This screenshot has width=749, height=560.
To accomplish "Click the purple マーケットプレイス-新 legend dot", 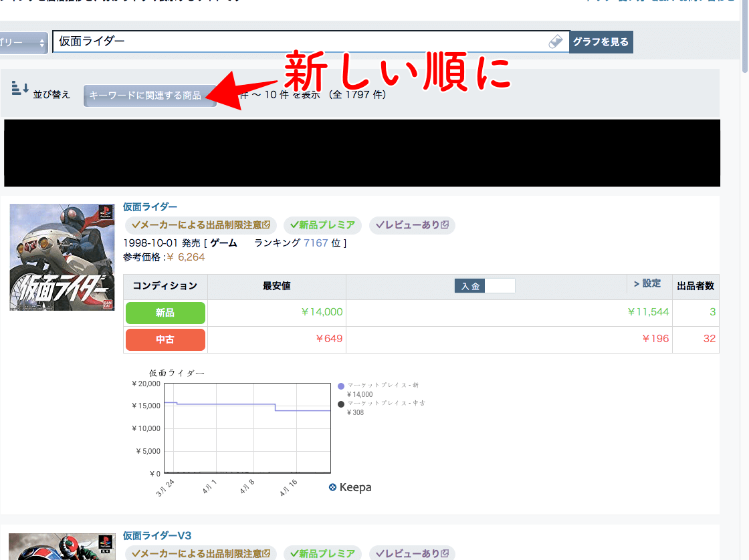I will point(341,386).
